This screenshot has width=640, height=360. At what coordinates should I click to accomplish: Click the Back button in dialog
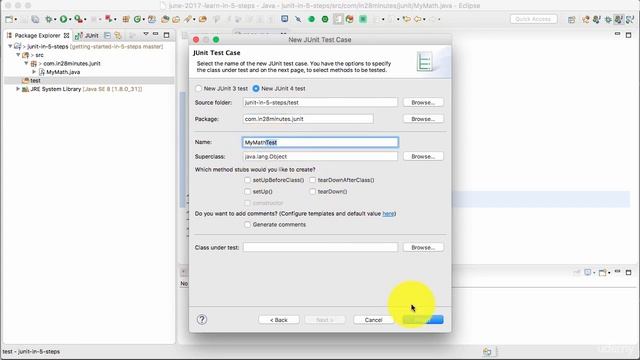(279, 320)
